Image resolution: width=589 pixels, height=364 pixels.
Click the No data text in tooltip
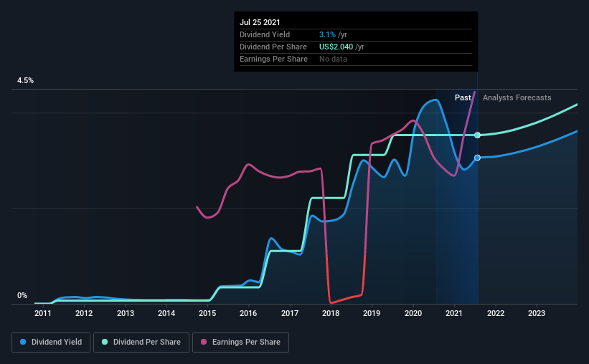[x=333, y=59]
